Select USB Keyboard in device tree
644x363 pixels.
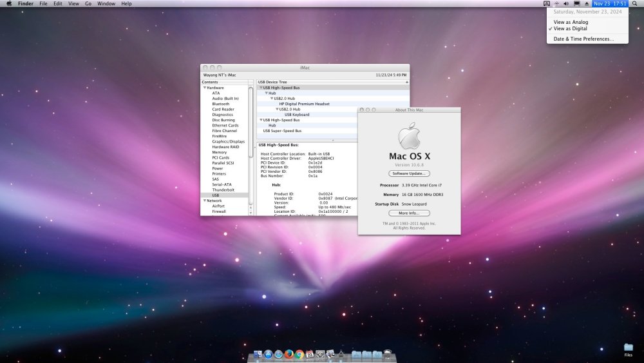297,114
